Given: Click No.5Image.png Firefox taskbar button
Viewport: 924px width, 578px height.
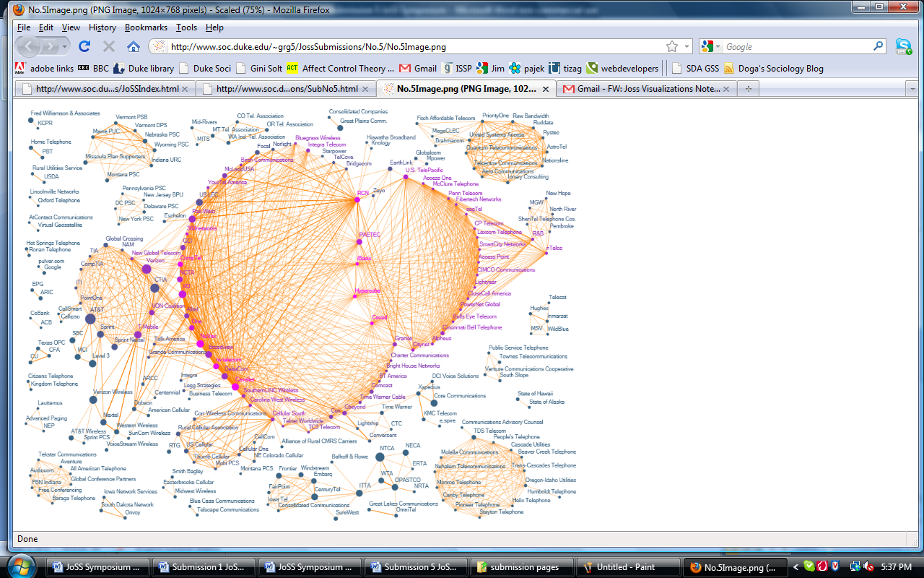Looking at the screenshot, I should pyautogui.click(x=736, y=567).
